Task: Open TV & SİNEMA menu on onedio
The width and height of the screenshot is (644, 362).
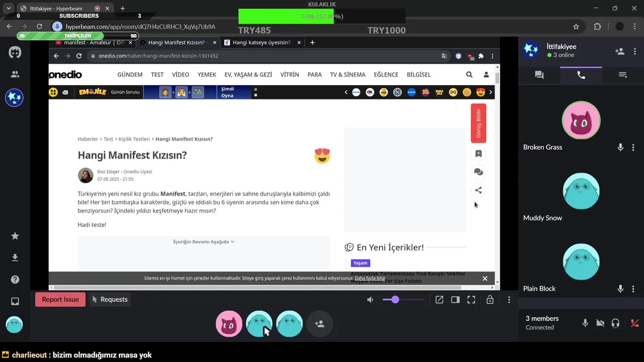Action: pos(348,74)
